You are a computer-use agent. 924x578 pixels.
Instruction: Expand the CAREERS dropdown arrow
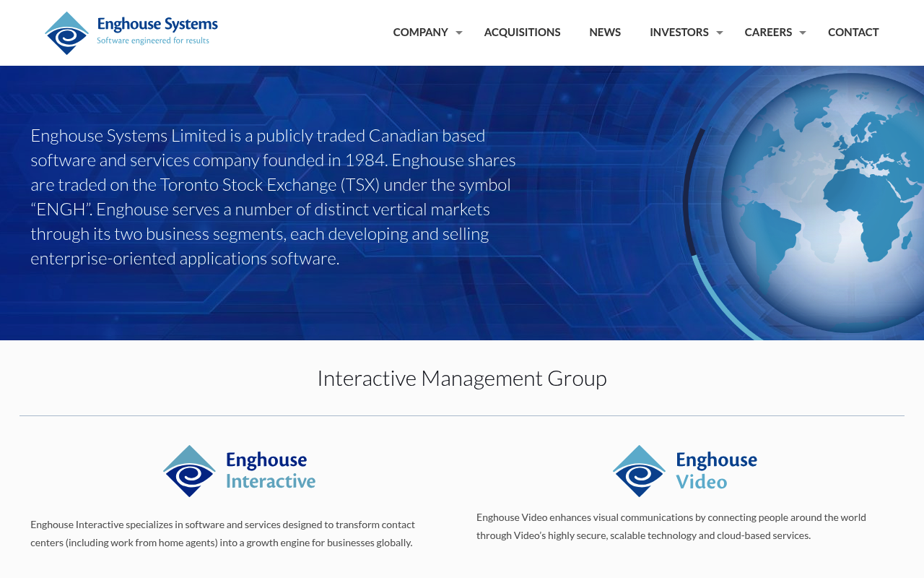pyautogui.click(x=802, y=33)
